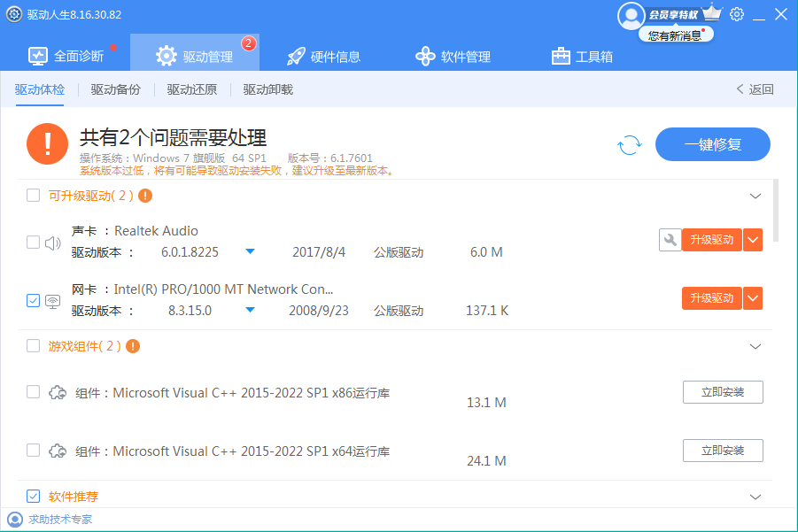Click the user avatar icon
The height and width of the screenshot is (532, 798).
(x=631, y=15)
